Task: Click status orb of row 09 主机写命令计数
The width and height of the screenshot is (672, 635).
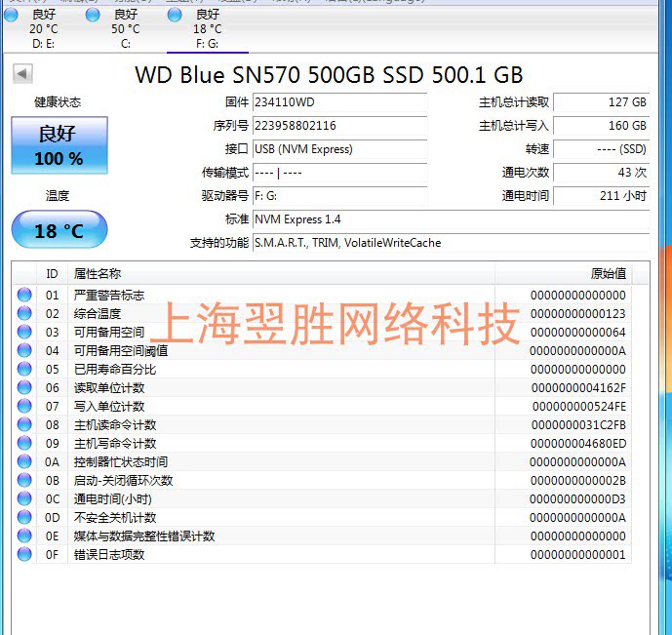Action: coord(24,443)
